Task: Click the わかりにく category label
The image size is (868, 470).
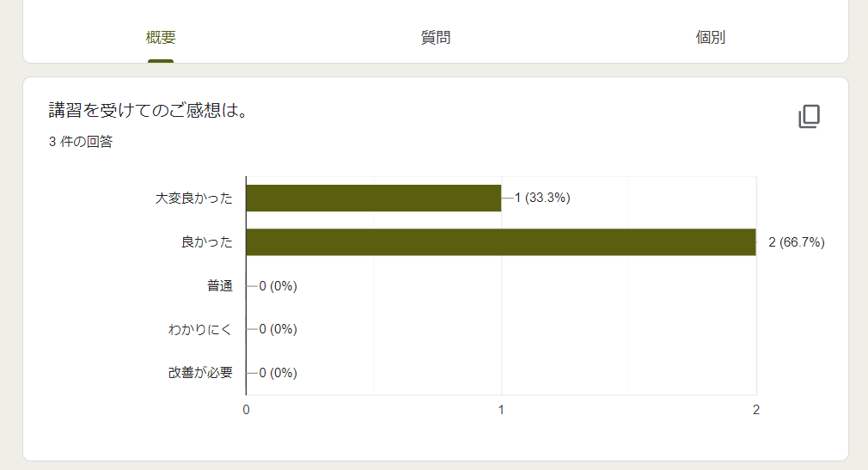Action: point(200,329)
